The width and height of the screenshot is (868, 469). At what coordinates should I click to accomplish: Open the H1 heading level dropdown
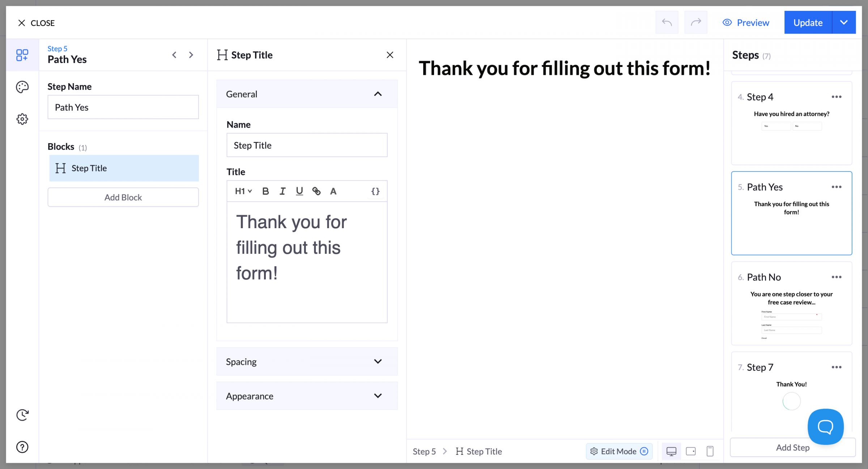click(x=243, y=191)
